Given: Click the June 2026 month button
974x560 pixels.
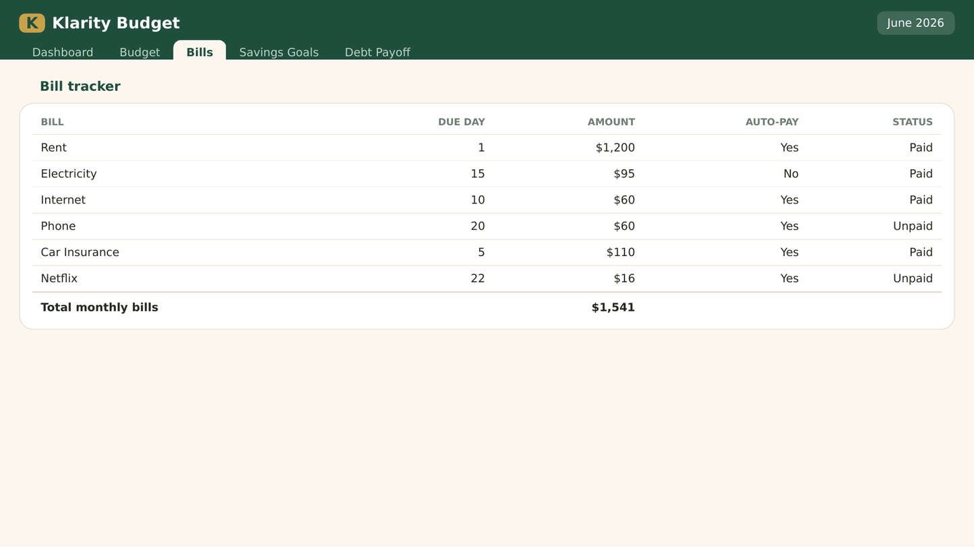Looking at the screenshot, I should tap(915, 23).
